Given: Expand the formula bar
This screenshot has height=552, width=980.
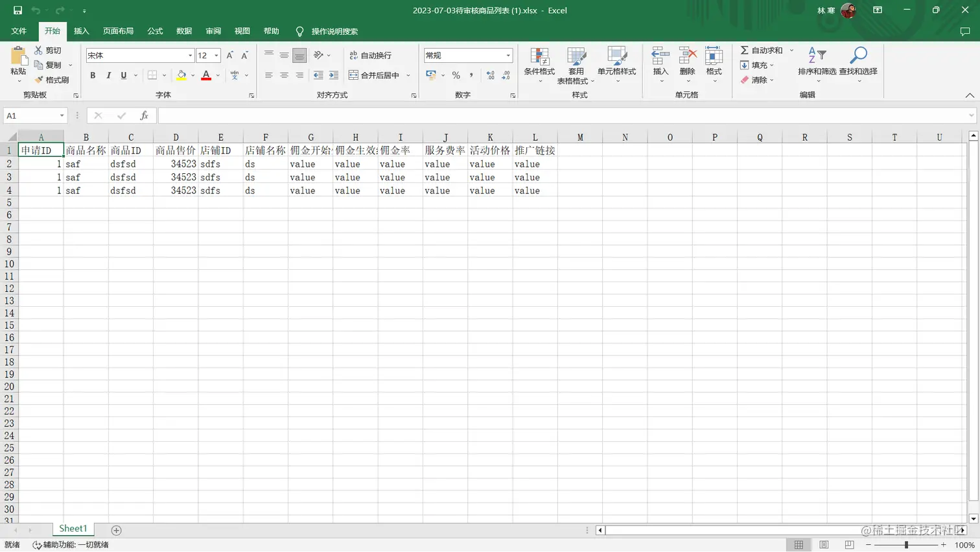Looking at the screenshot, I should (971, 115).
